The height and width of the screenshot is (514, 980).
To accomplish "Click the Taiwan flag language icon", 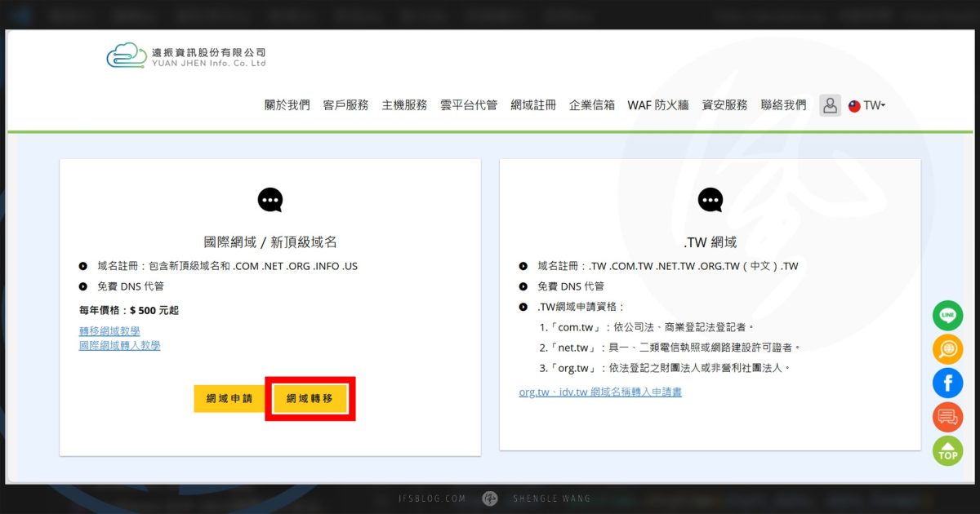I will 853,105.
